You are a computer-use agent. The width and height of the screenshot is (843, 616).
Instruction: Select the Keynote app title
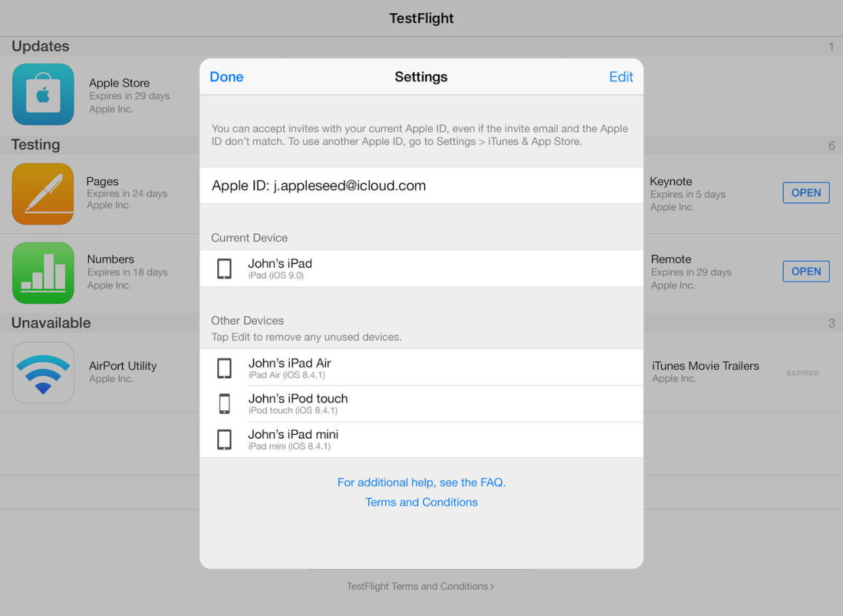670,181
